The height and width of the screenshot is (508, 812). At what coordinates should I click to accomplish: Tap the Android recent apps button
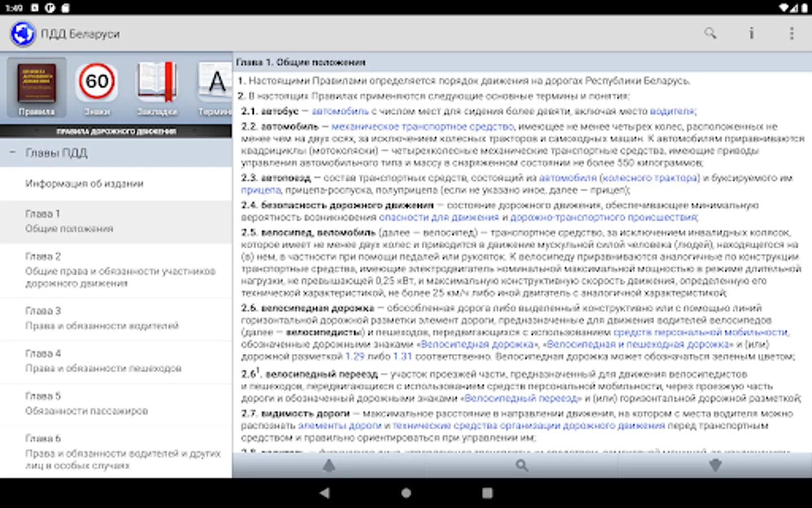pos(487,493)
